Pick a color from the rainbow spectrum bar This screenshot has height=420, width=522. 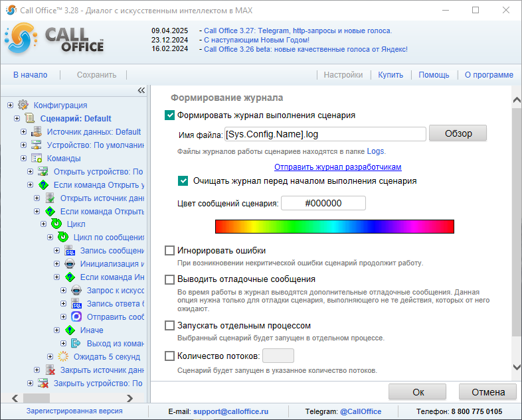point(334,226)
